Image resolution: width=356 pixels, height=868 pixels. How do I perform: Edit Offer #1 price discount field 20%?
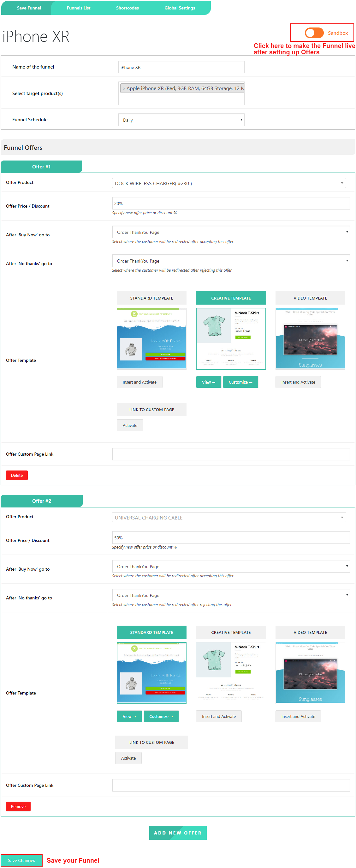[x=231, y=203]
